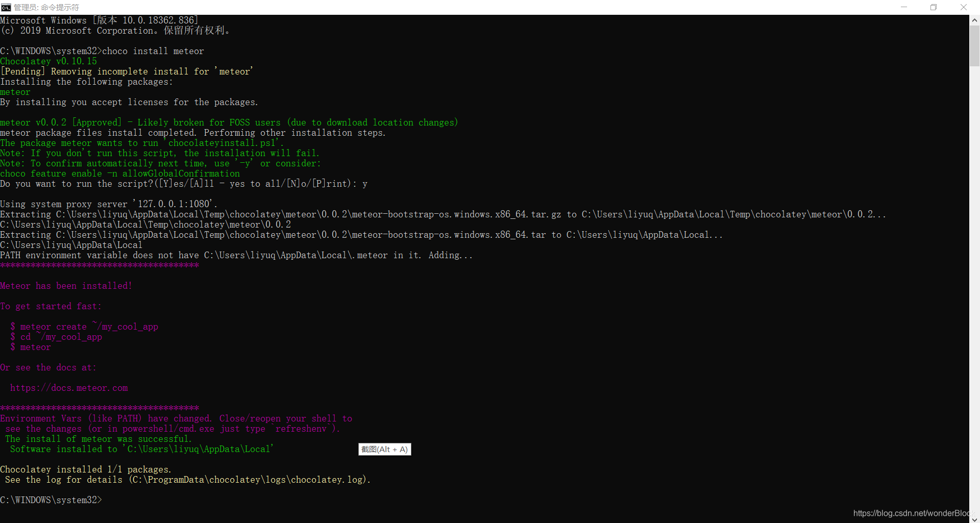Click 'choco feature enable -n allowGlobalConfirmation' line

click(120, 173)
